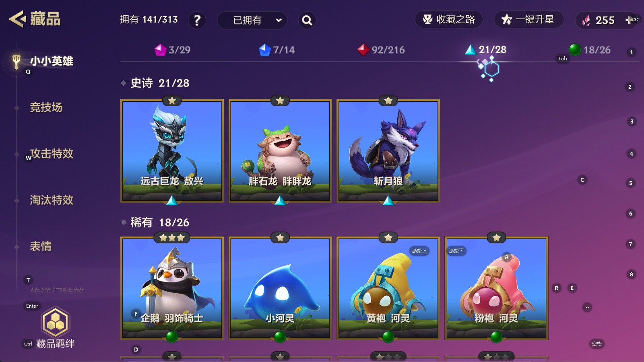Screen dimensions: 644x362
Task: Switch to the 21/28 epic tab
Action: 486,50
